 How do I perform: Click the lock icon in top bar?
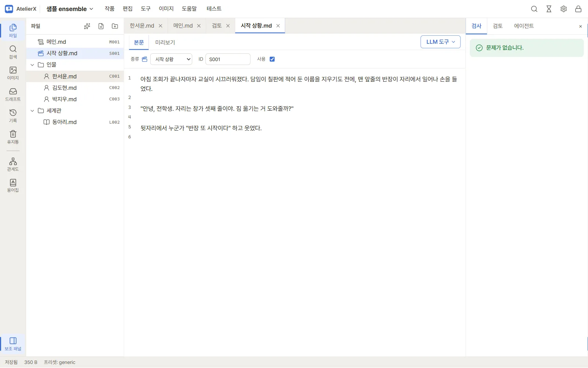pyautogui.click(x=578, y=9)
